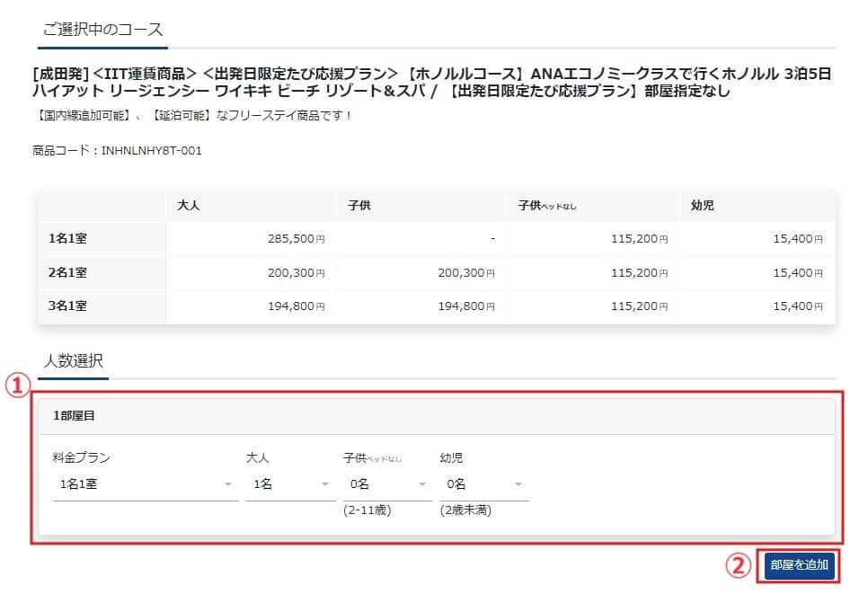
Task: Click the 部屋を追加 button
Action: 799,565
